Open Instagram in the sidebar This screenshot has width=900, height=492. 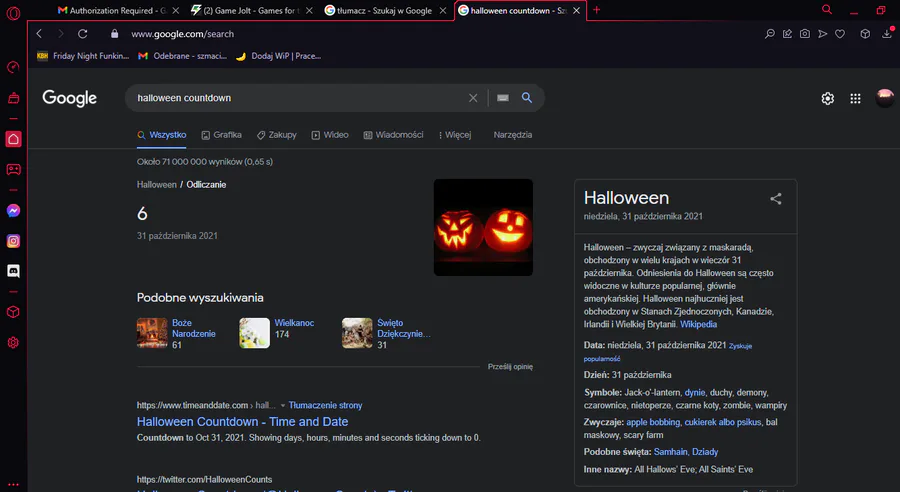pyautogui.click(x=13, y=241)
